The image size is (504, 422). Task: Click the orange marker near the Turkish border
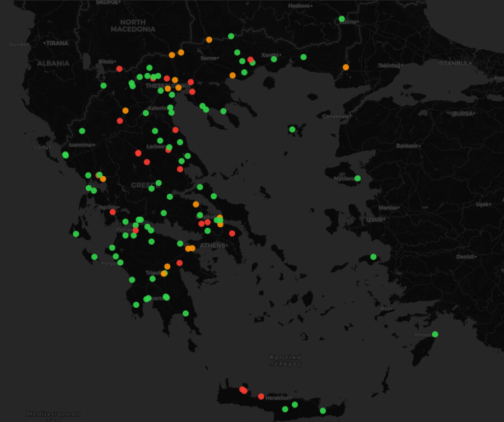(x=346, y=67)
